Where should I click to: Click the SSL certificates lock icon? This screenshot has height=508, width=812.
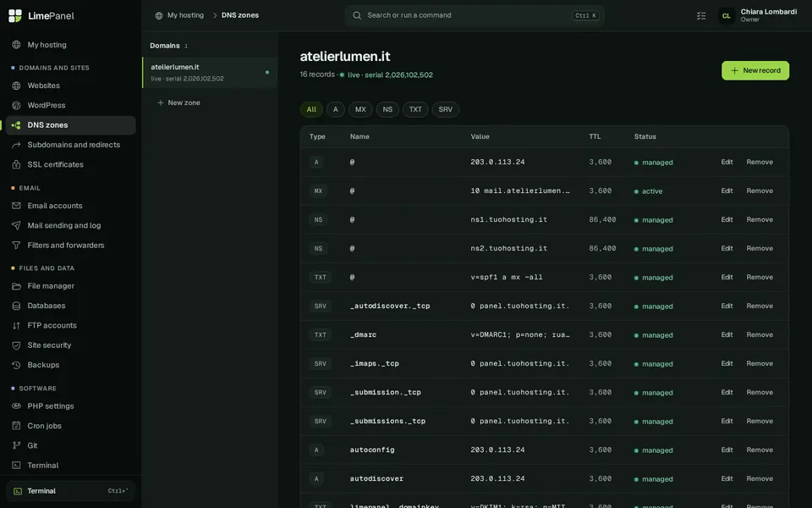(17, 164)
